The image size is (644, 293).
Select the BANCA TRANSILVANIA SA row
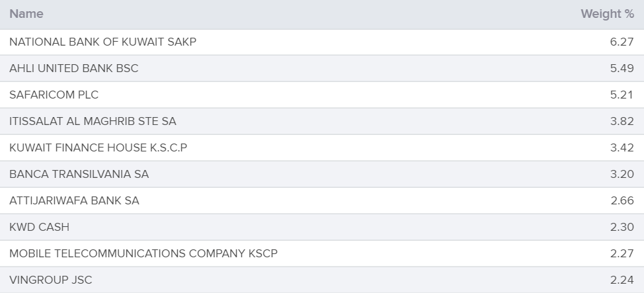coord(322,174)
